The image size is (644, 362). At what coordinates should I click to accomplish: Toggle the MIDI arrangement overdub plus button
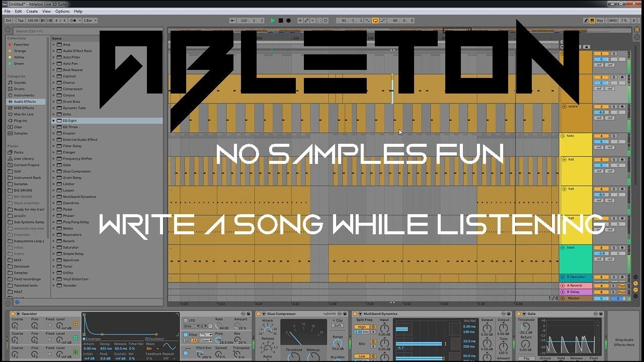click(x=300, y=21)
